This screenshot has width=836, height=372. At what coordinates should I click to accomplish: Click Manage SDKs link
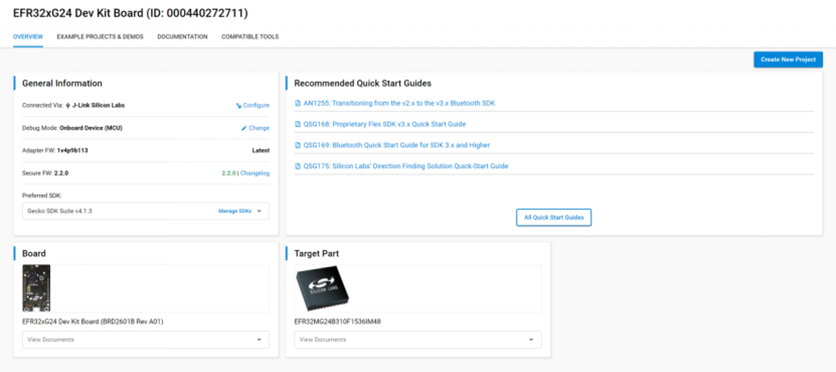pyautogui.click(x=235, y=211)
